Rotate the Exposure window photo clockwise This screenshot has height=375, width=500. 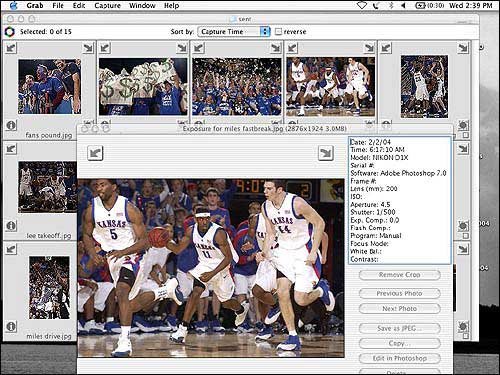[326, 153]
